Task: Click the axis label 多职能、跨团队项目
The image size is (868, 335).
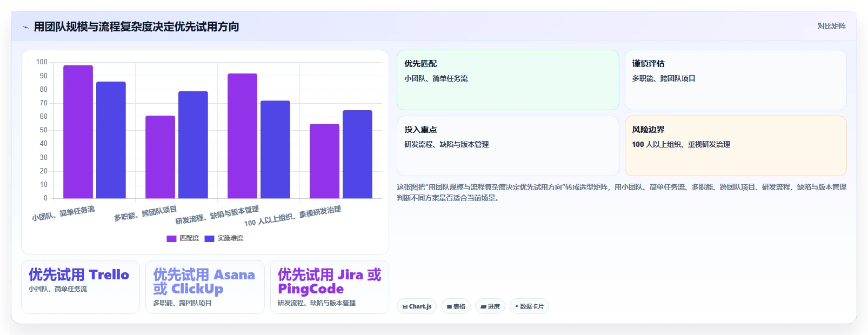Action: [x=145, y=213]
